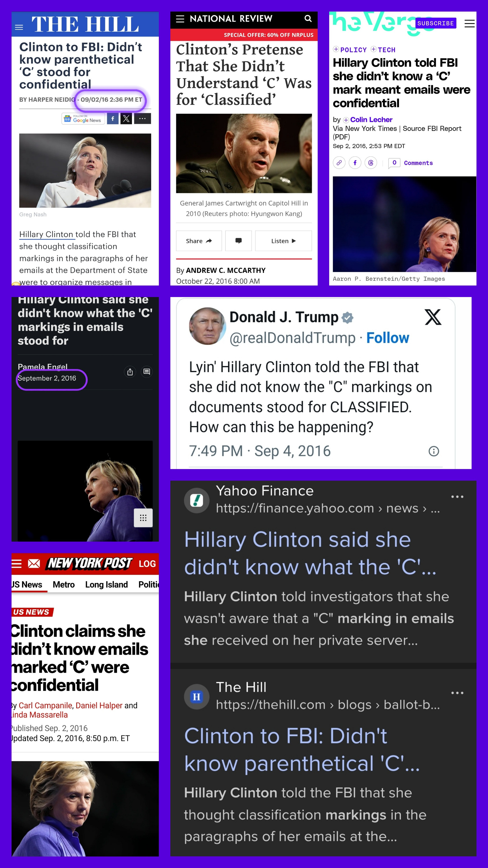Click tweet info icon beside date
Image resolution: width=488 pixels, height=868 pixels.
click(434, 451)
